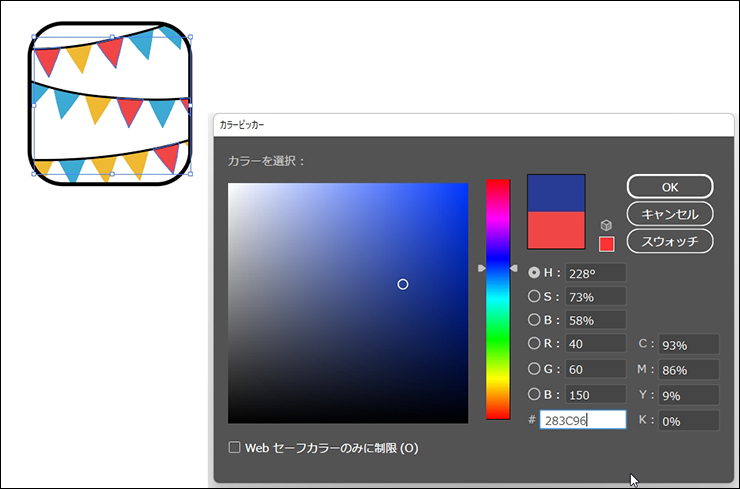Click the M magenta field showing 86%
The width and height of the screenshot is (740, 489).
click(x=688, y=370)
